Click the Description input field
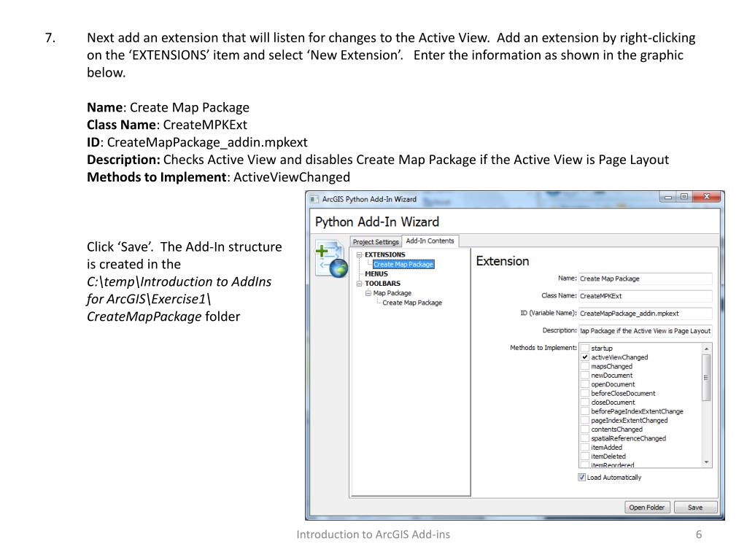The width and height of the screenshot is (747, 560). (x=646, y=330)
